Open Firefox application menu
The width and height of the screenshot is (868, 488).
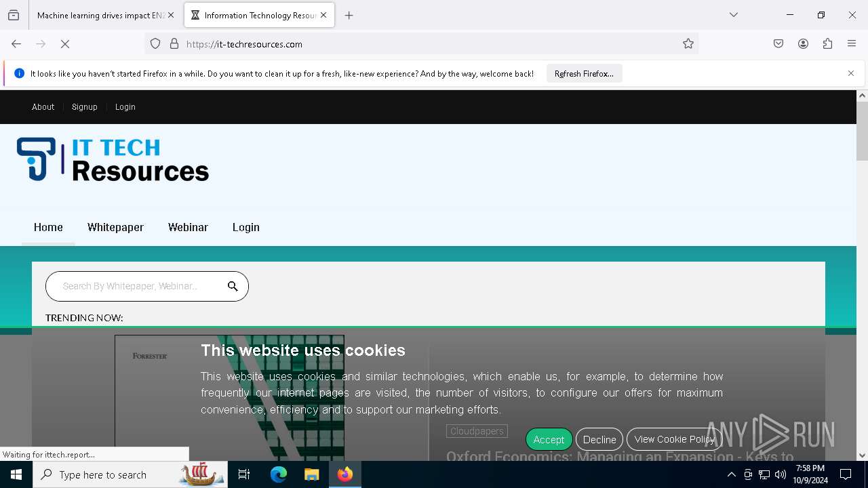tap(852, 44)
